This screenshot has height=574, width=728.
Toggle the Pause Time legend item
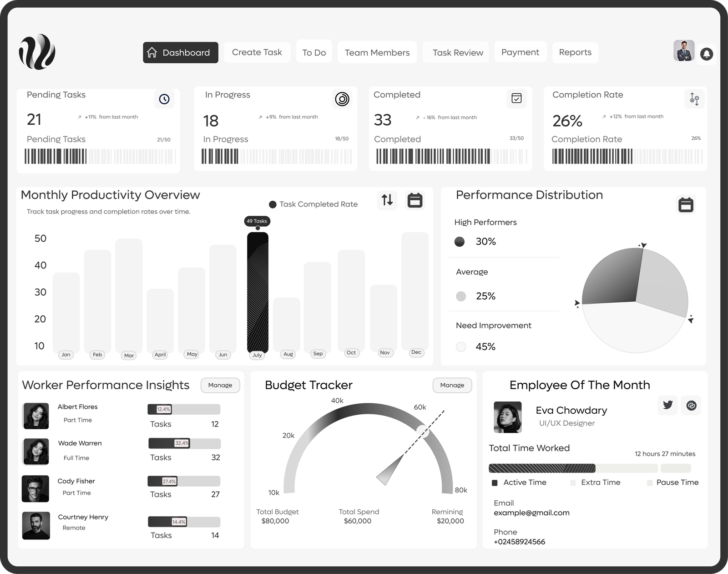pyautogui.click(x=677, y=483)
